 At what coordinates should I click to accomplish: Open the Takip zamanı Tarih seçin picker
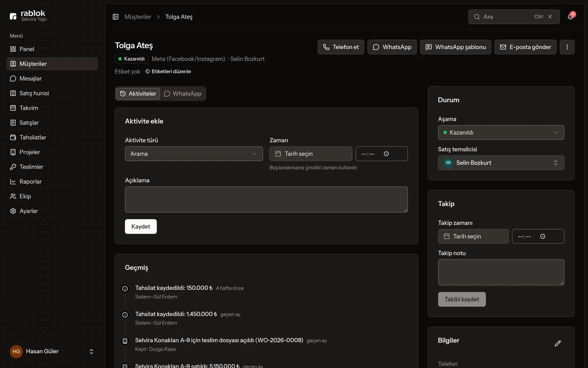[x=473, y=236]
